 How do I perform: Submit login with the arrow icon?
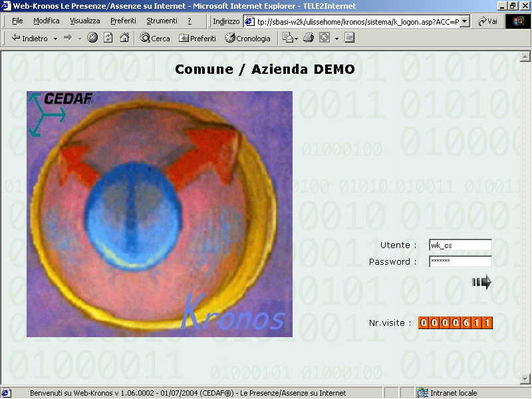(x=481, y=282)
